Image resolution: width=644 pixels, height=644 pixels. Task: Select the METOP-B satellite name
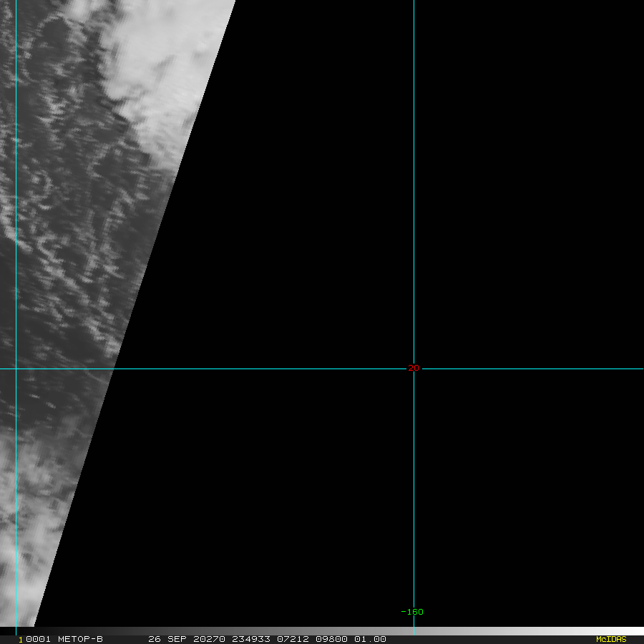(80, 639)
